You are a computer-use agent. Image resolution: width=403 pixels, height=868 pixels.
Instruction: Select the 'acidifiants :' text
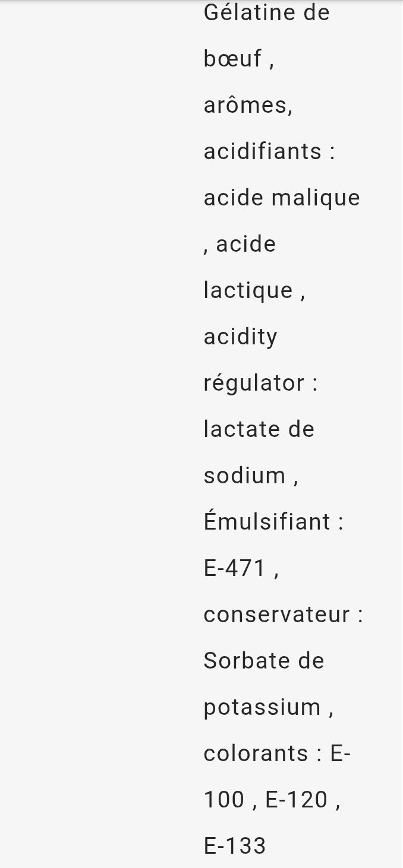[269, 151]
